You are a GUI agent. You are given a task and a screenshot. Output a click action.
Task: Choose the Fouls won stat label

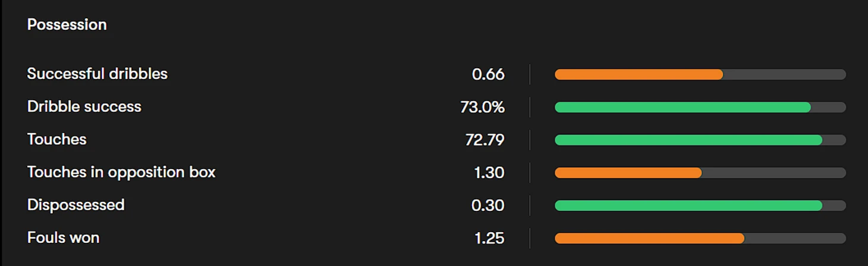point(64,237)
